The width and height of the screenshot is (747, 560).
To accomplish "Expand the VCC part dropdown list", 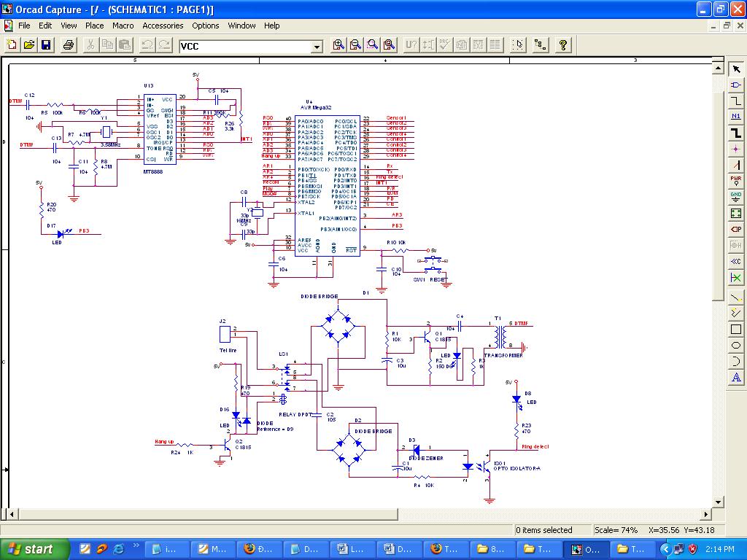I will pos(317,47).
